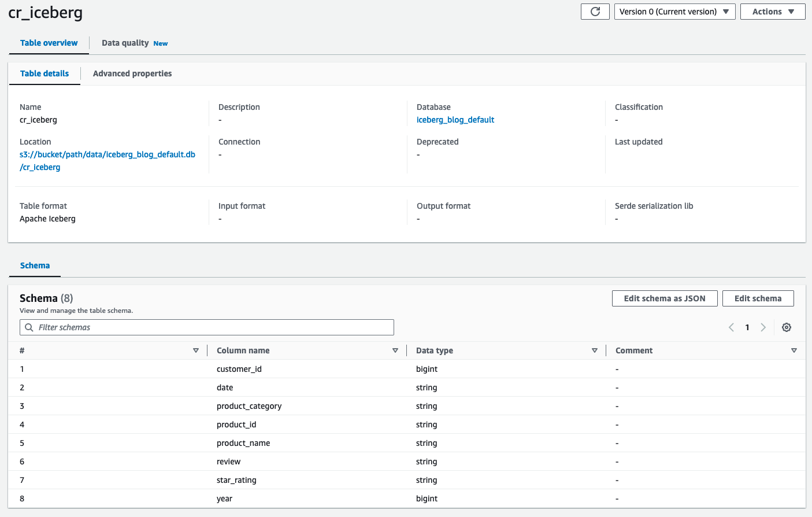
Task: Click Edit schema as JSON button
Action: (x=665, y=298)
